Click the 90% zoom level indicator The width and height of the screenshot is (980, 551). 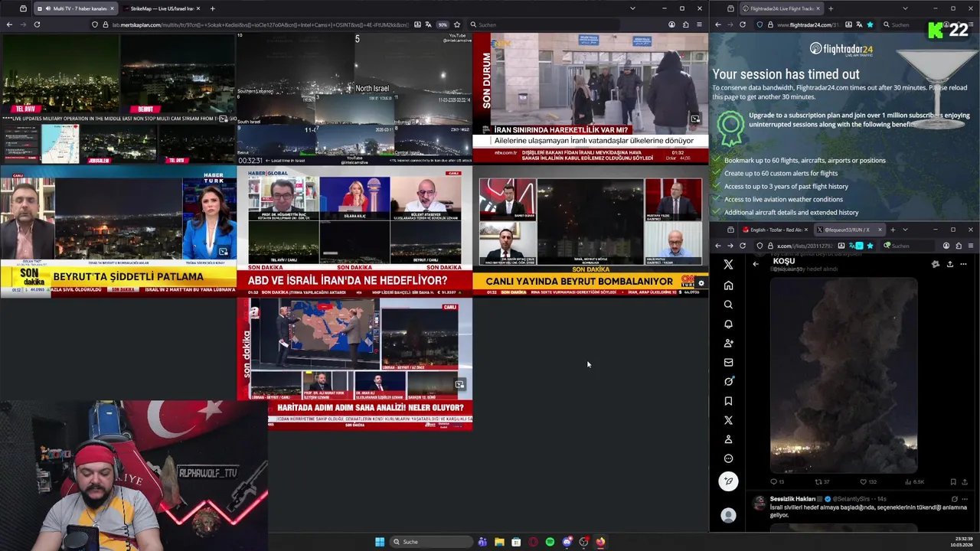(x=443, y=24)
